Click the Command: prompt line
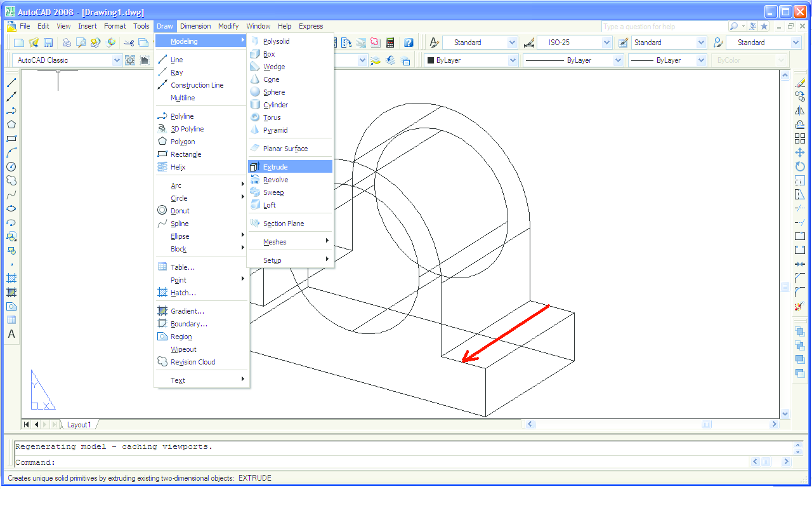812x508 pixels. pos(381,462)
